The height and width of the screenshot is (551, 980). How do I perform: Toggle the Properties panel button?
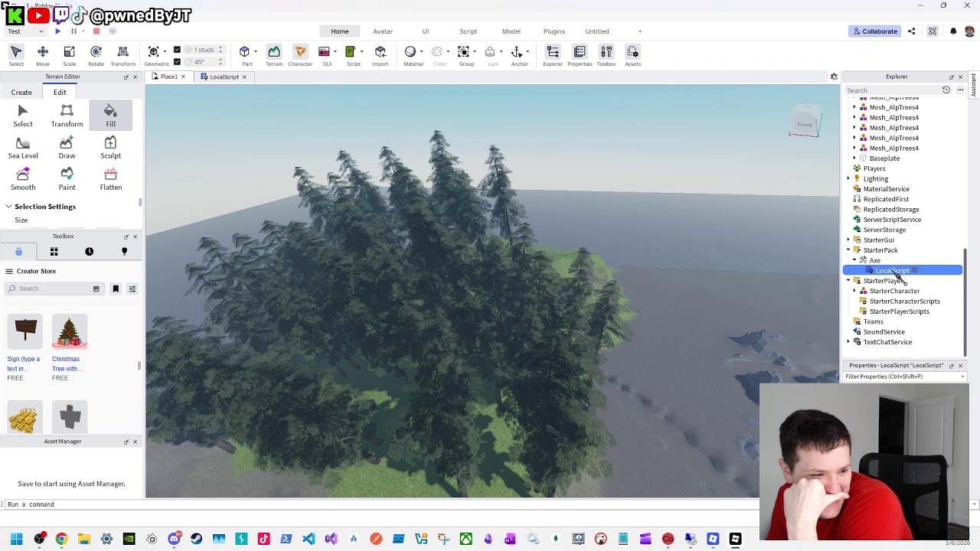coord(580,55)
